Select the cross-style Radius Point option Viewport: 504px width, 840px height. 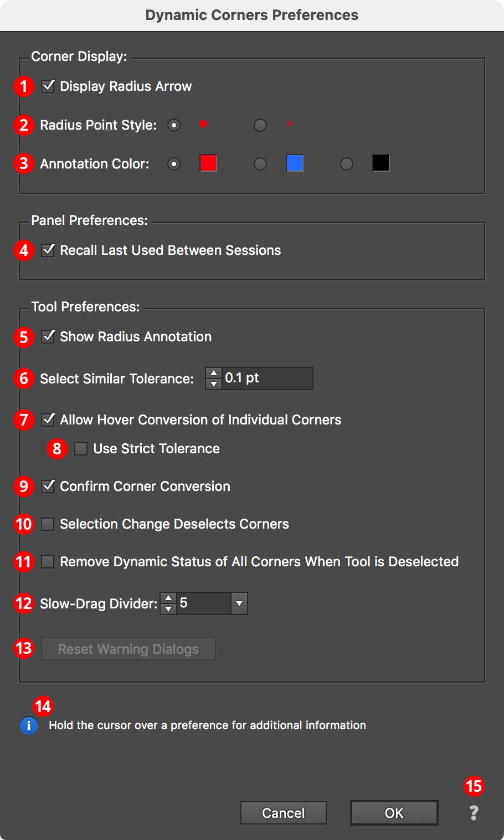pos(260,125)
